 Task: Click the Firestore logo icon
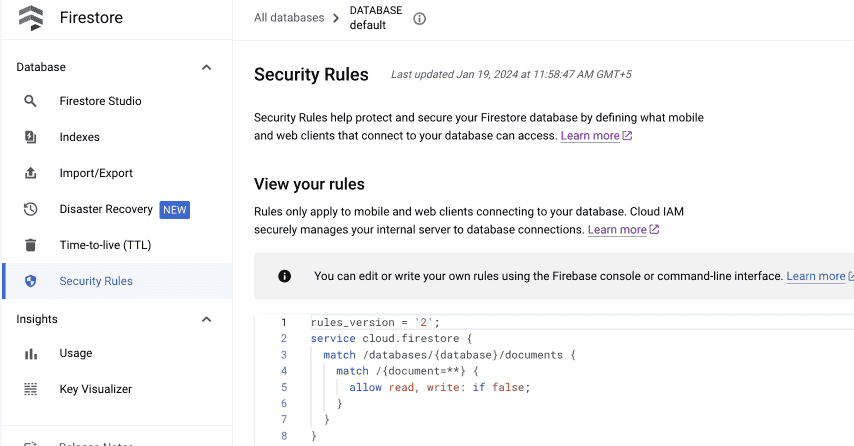pos(31,18)
